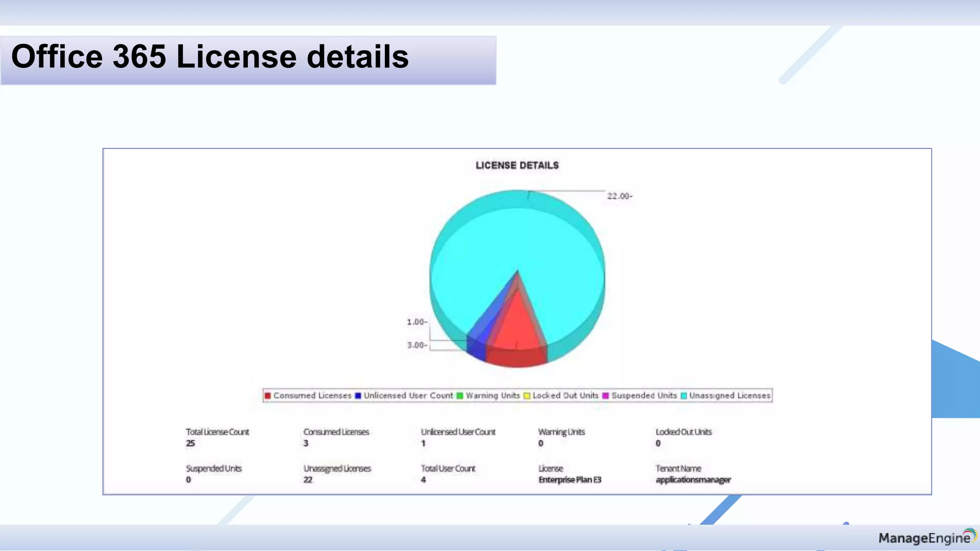Image resolution: width=980 pixels, height=551 pixels.
Task: Click the red Consumed Licenses legend swatch
Action: tap(268, 396)
